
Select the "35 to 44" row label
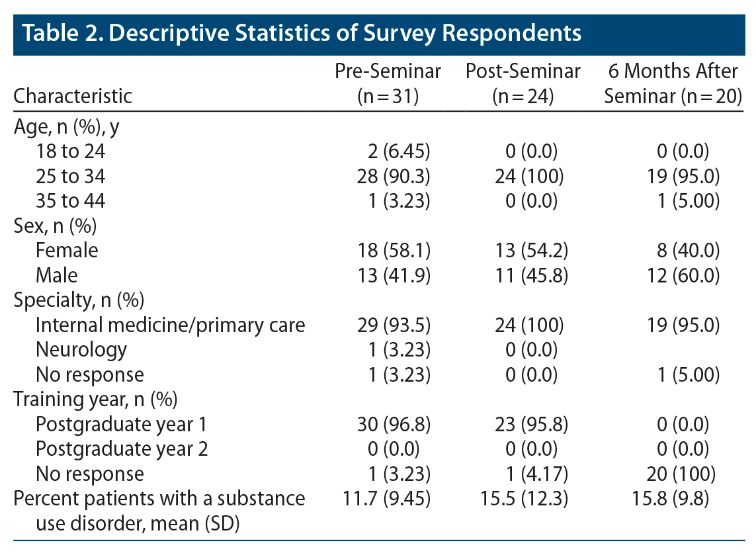click(70, 201)
